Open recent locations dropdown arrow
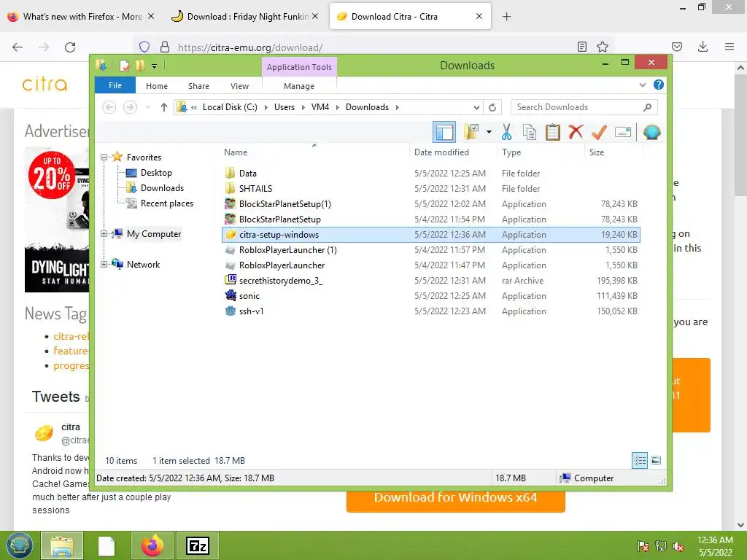Image resolution: width=747 pixels, height=560 pixels. (x=147, y=107)
